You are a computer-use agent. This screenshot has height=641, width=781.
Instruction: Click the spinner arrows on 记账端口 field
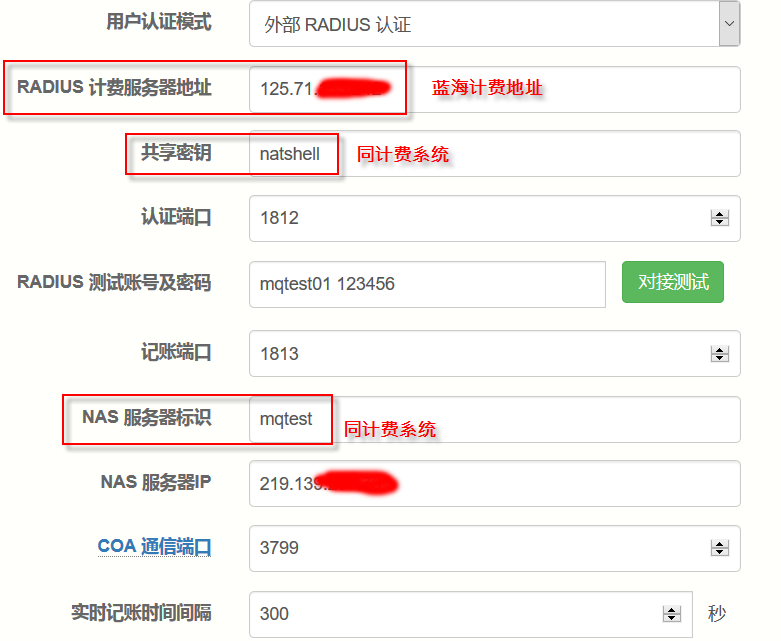point(718,354)
